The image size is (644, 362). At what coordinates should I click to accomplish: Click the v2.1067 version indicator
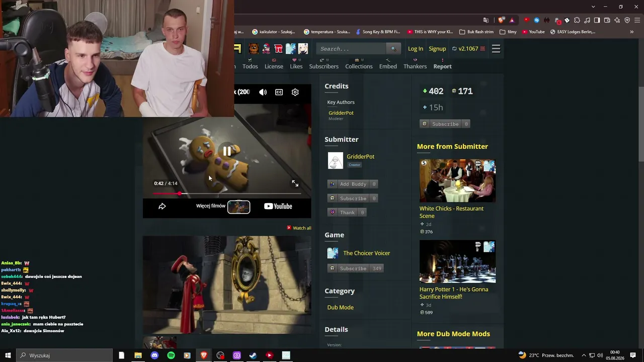pyautogui.click(x=468, y=49)
